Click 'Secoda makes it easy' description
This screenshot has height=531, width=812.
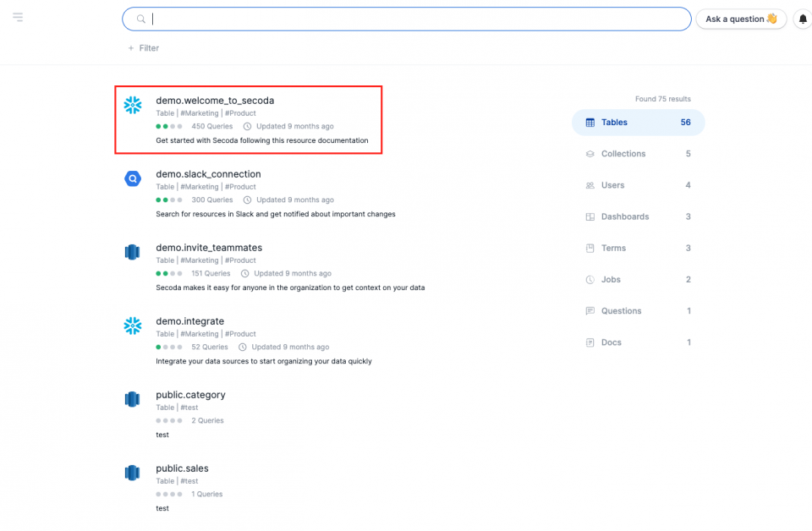pos(290,287)
